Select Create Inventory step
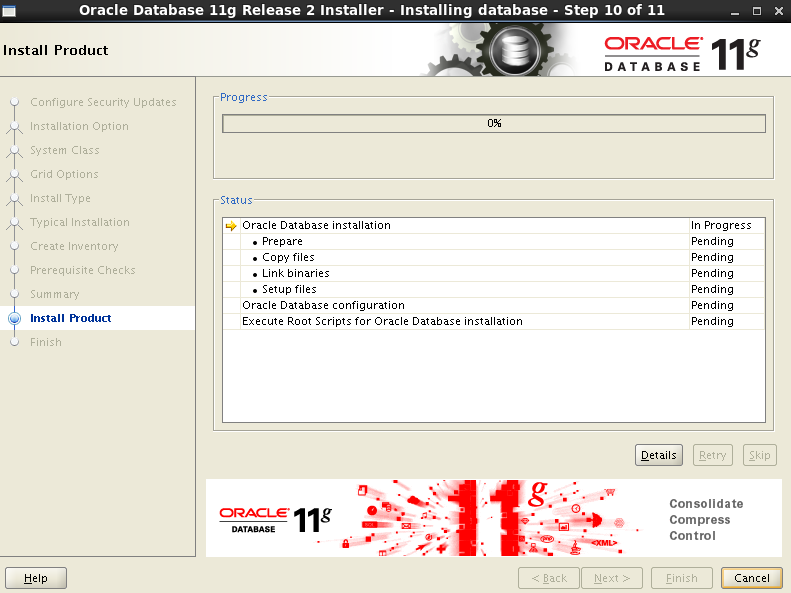 coord(74,246)
